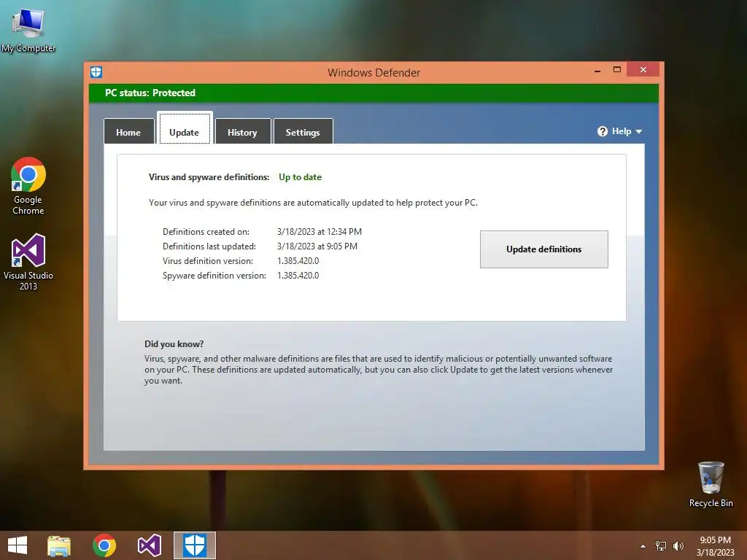
Task: Click the 'Windows Defender' window title text
Action: point(374,73)
